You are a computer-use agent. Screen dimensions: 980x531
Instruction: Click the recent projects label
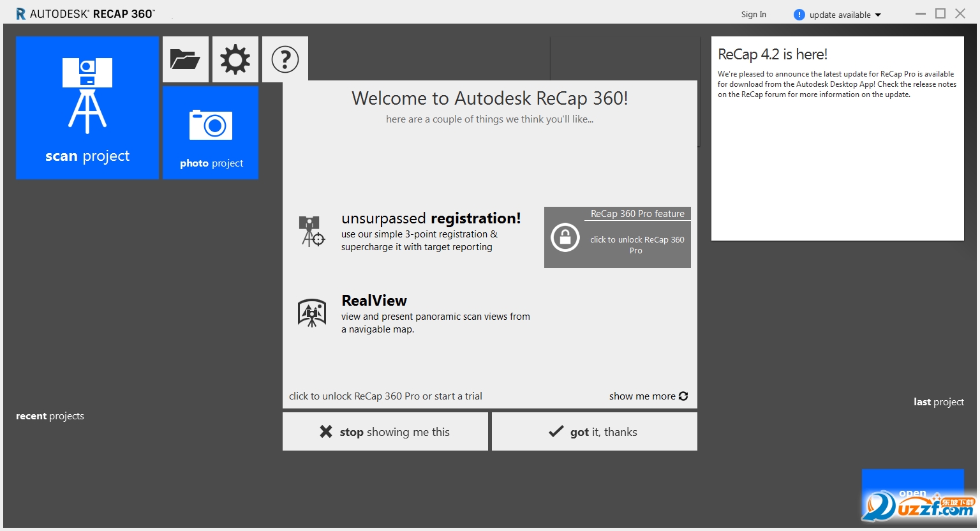click(x=50, y=416)
